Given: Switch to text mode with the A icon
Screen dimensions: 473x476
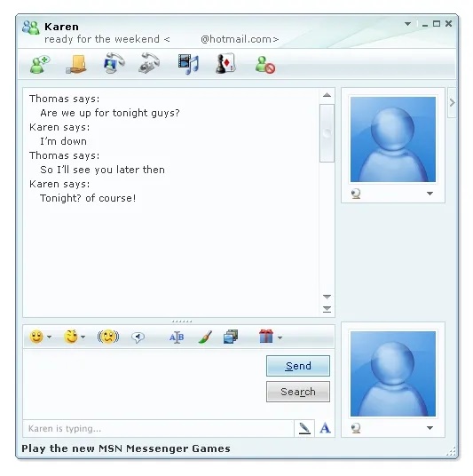Looking at the screenshot, I should pyautogui.click(x=325, y=428).
